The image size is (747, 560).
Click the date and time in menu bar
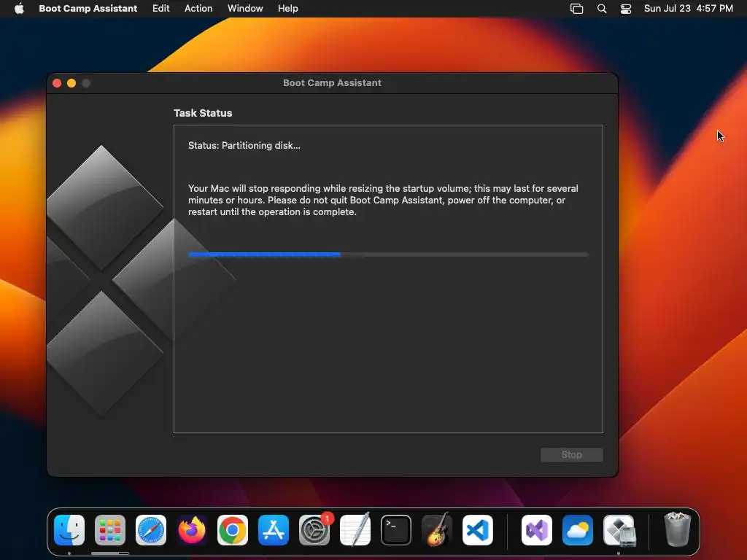(689, 9)
